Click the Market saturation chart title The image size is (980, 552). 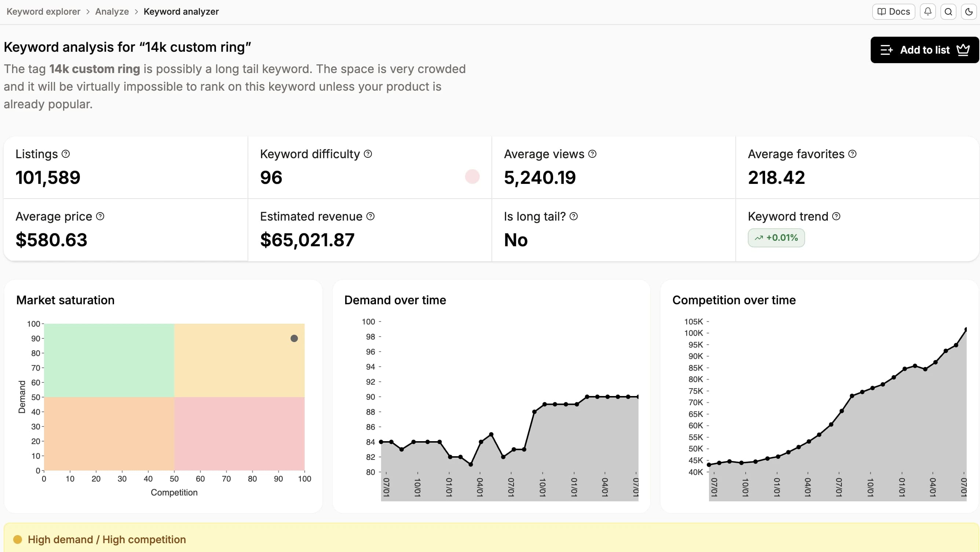click(65, 300)
